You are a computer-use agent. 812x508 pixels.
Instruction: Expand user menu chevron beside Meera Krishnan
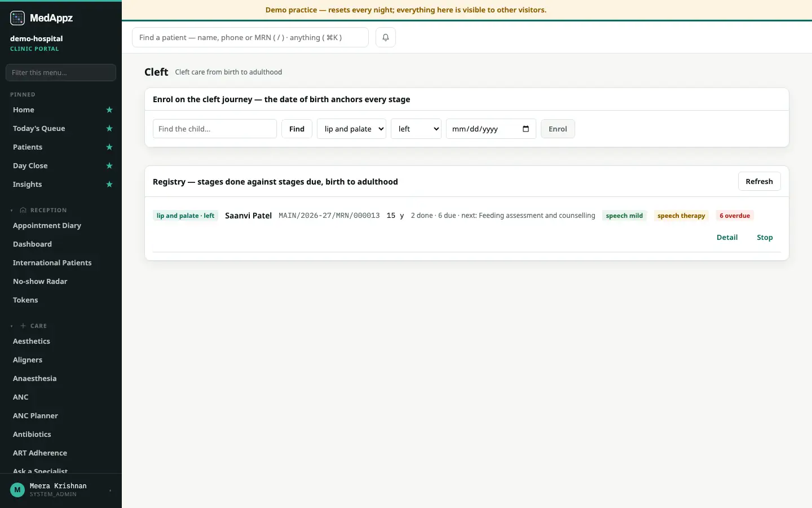pyautogui.click(x=110, y=491)
